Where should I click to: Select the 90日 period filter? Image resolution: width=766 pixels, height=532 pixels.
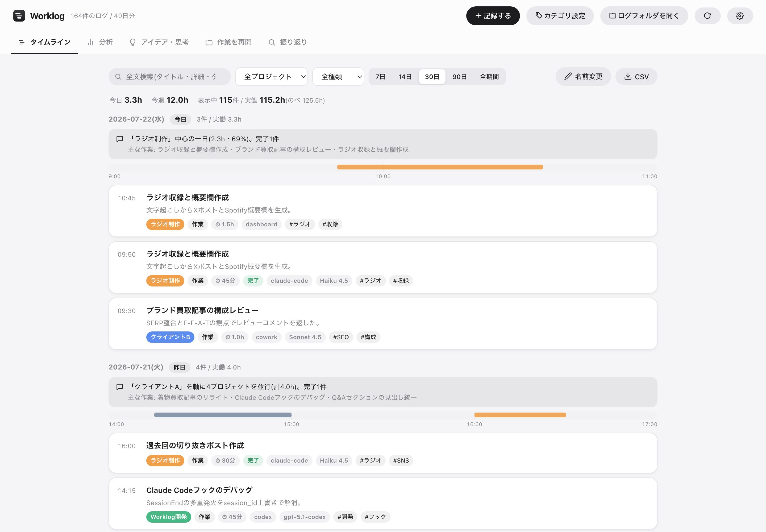point(459,77)
